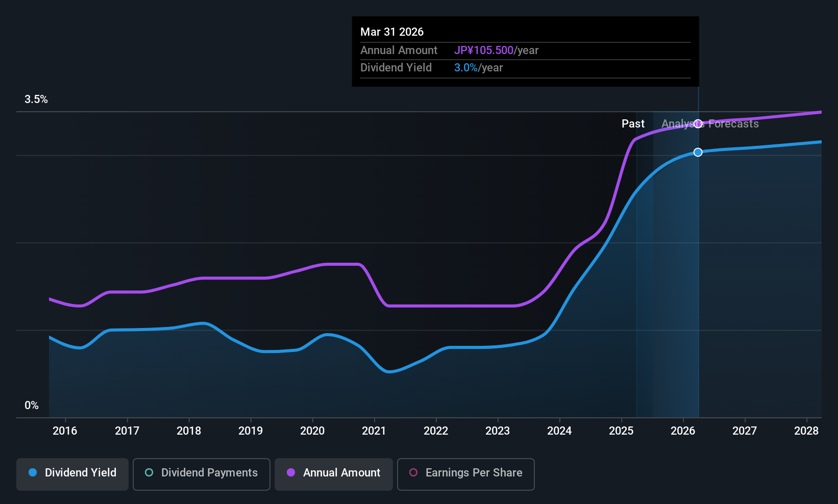Click the 2028 x-axis year label
Image resolution: width=838 pixels, height=504 pixels.
click(806, 431)
